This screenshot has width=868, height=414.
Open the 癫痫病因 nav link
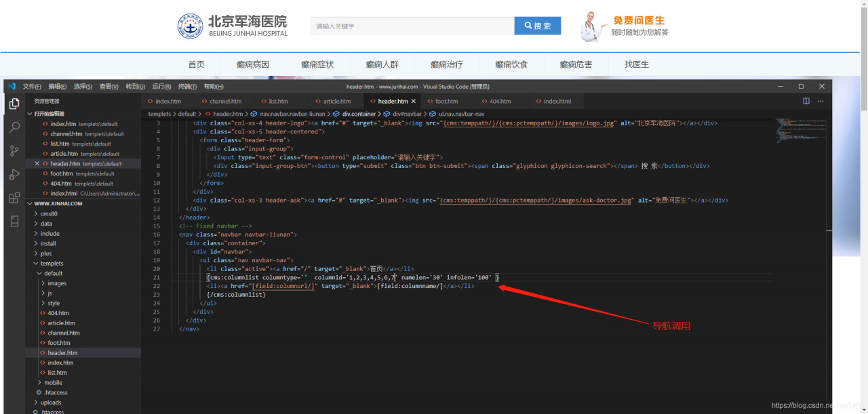tap(253, 64)
